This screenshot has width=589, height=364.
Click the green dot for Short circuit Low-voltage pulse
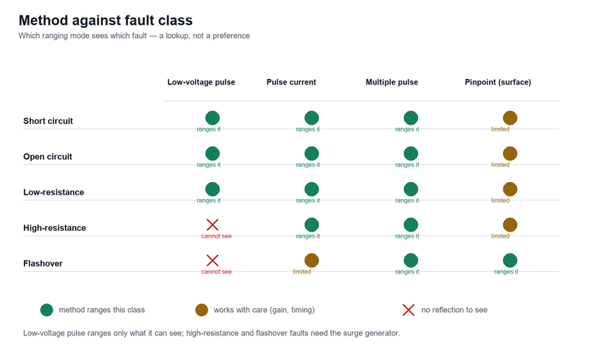click(212, 118)
